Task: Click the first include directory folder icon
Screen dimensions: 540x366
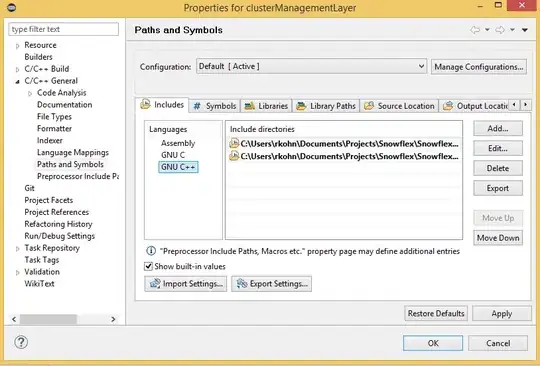Action: point(234,143)
